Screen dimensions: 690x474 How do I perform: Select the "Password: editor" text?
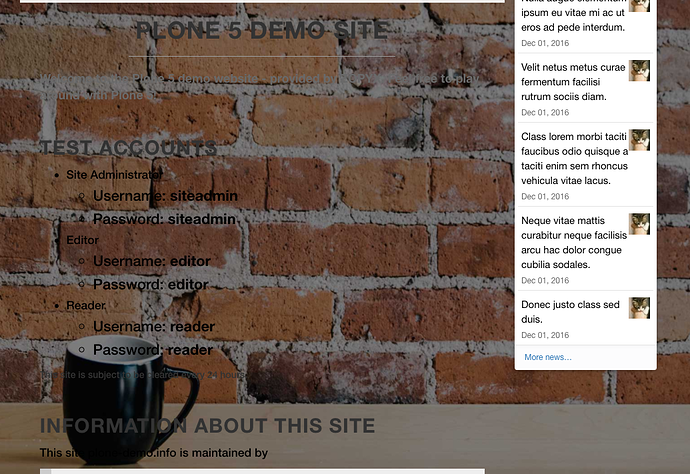tap(150, 284)
